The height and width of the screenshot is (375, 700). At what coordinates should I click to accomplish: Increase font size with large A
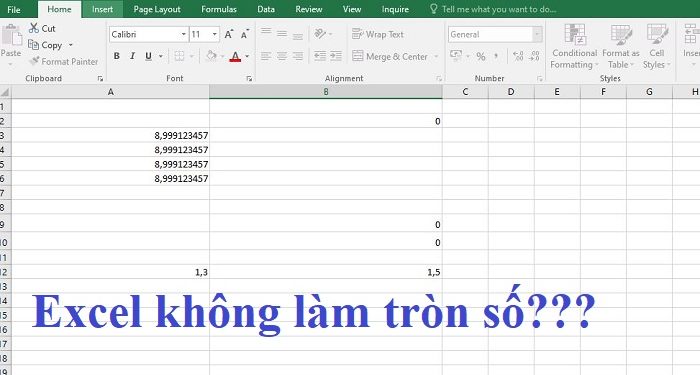pos(229,34)
